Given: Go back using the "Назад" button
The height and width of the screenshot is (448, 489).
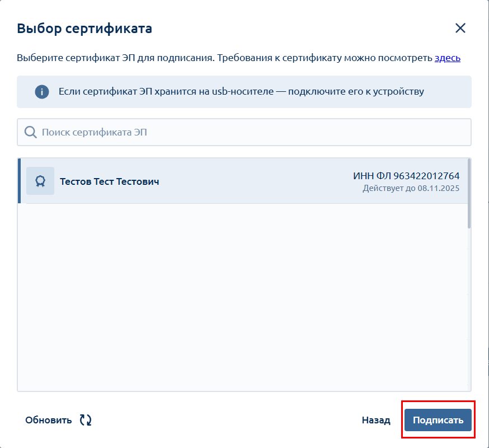Looking at the screenshot, I should tap(376, 420).
